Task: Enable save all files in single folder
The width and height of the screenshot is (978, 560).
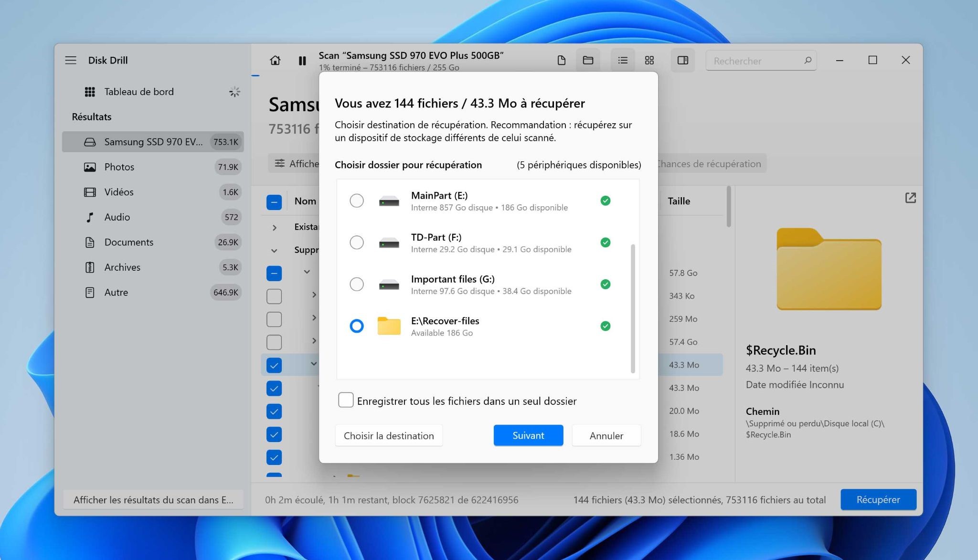Action: [345, 400]
